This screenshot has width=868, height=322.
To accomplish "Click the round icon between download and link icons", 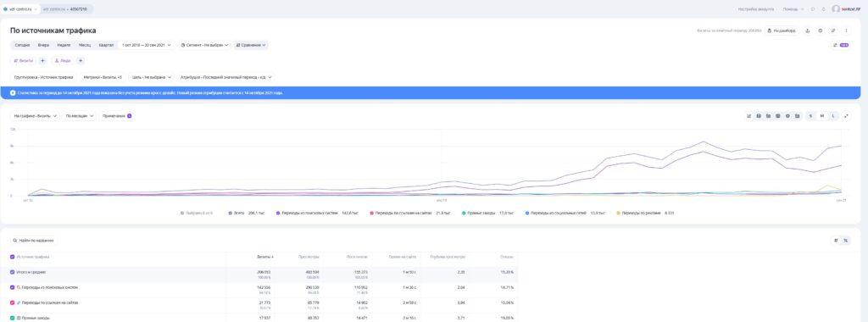I will click(x=821, y=31).
